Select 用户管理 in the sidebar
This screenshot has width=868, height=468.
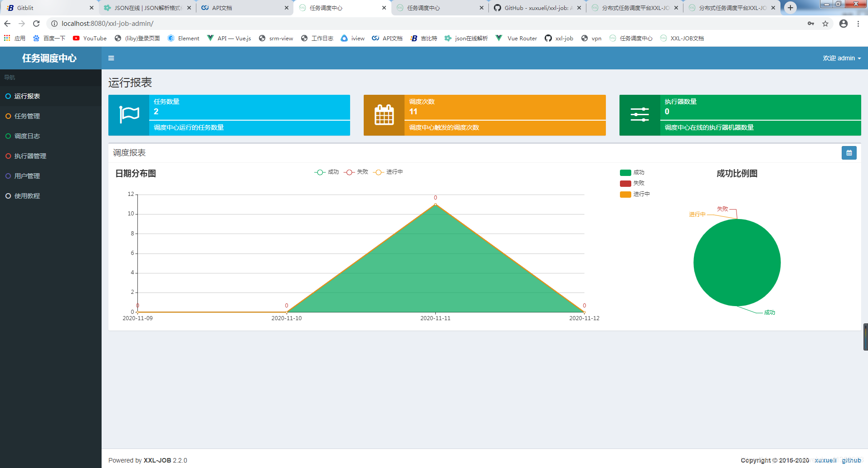pyautogui.click(x=51, y=176)
